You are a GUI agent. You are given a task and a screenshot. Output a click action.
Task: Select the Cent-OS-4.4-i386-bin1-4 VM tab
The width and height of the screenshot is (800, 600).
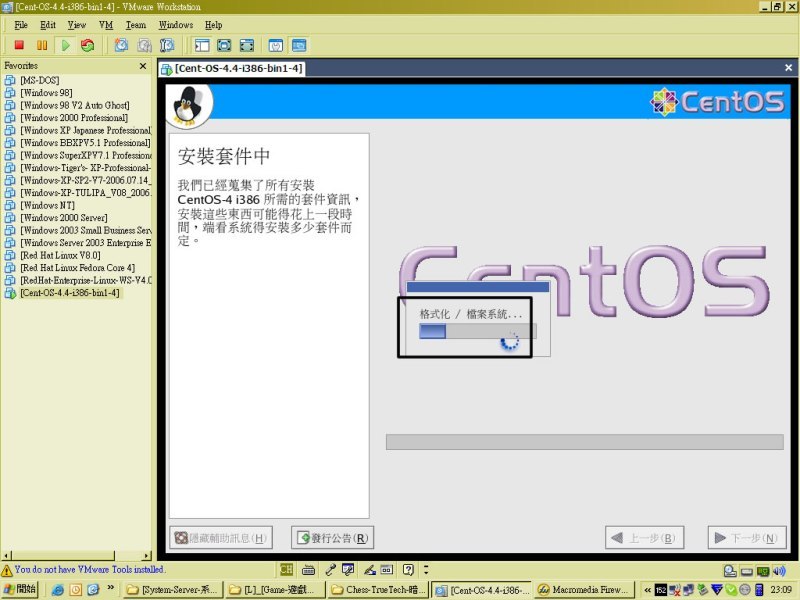[x=232, y=68]
